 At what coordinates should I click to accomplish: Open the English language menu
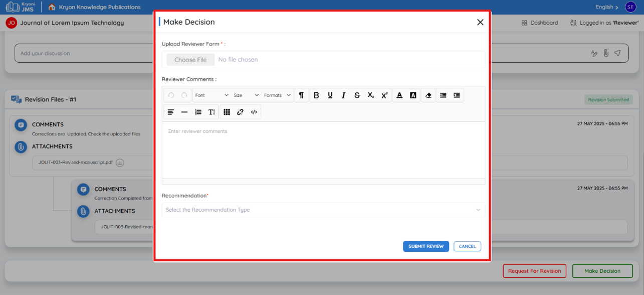(x=606, y=7)
